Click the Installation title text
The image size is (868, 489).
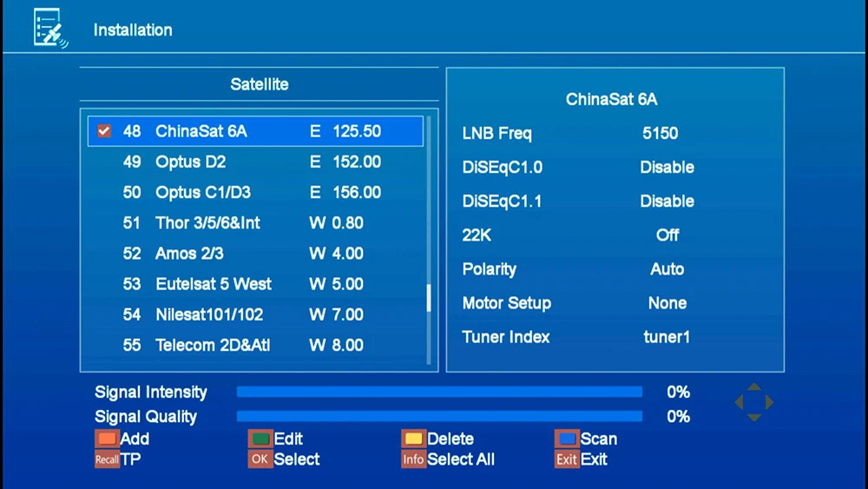[133, 30]
